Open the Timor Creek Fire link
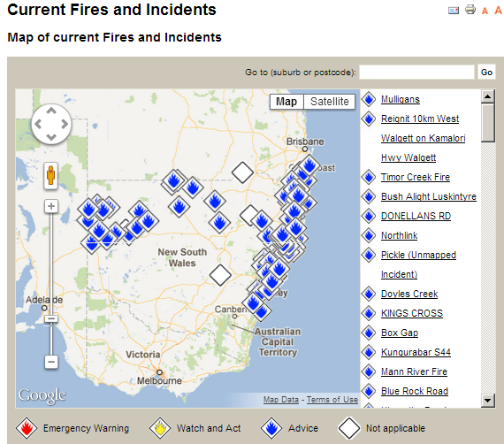 (x=416, y=177)
